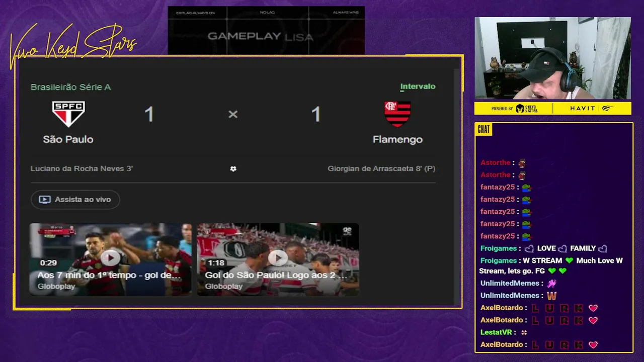Click the São Paulo SPFC team crest
The width and height of the screenshot is (644, 362).
[68, 114]
